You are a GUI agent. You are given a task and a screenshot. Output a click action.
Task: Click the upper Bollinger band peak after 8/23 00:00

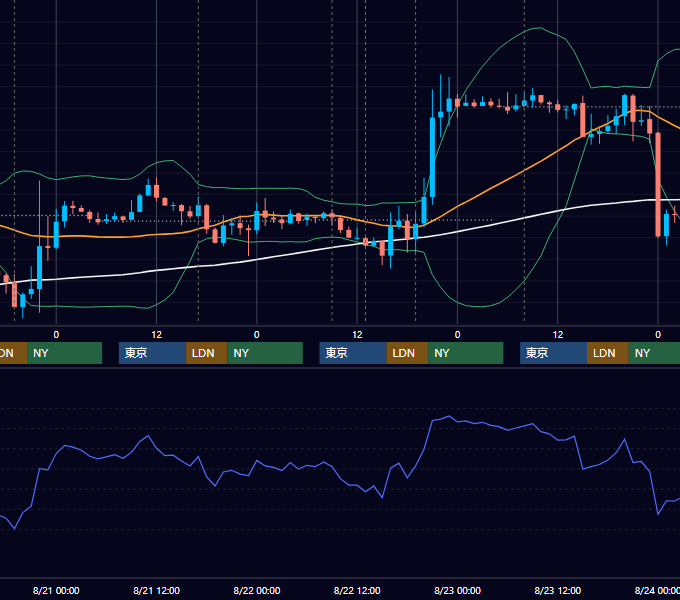(539, 28)
